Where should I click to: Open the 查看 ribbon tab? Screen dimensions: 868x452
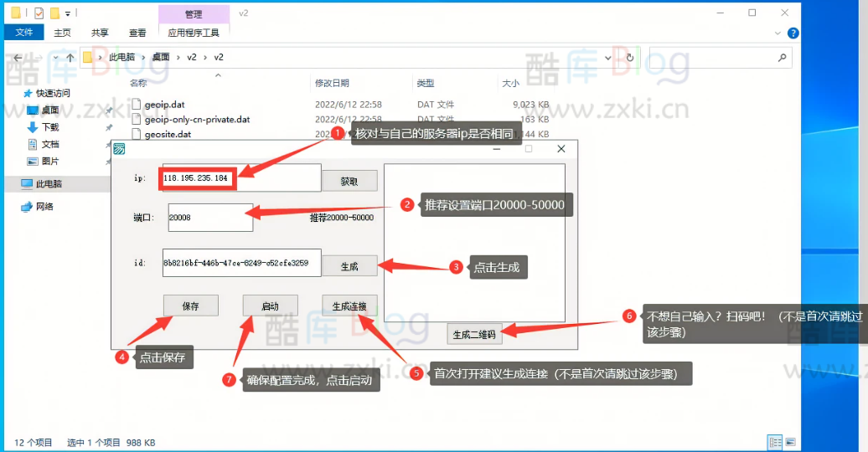[137, 33]
